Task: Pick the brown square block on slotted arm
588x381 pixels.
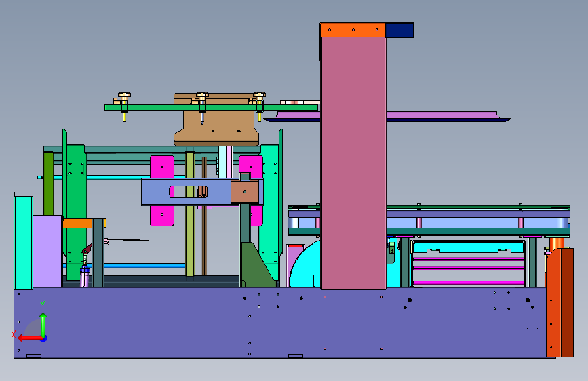Action: 245,192
